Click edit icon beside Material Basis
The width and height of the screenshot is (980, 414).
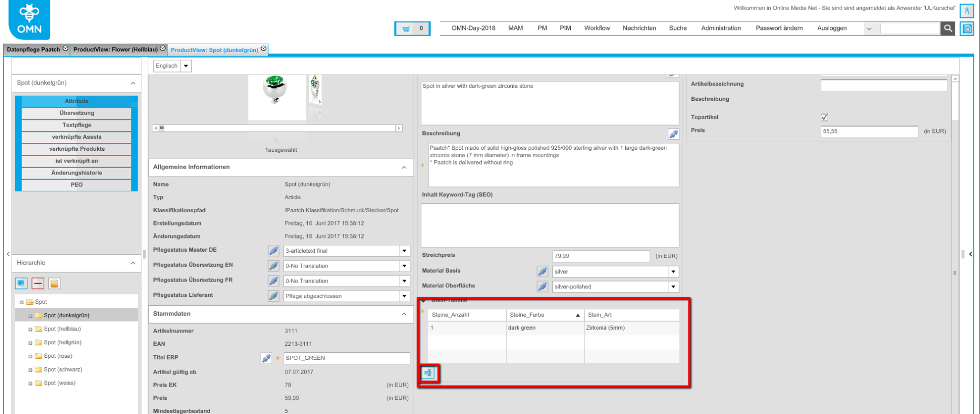click(542, 272)
